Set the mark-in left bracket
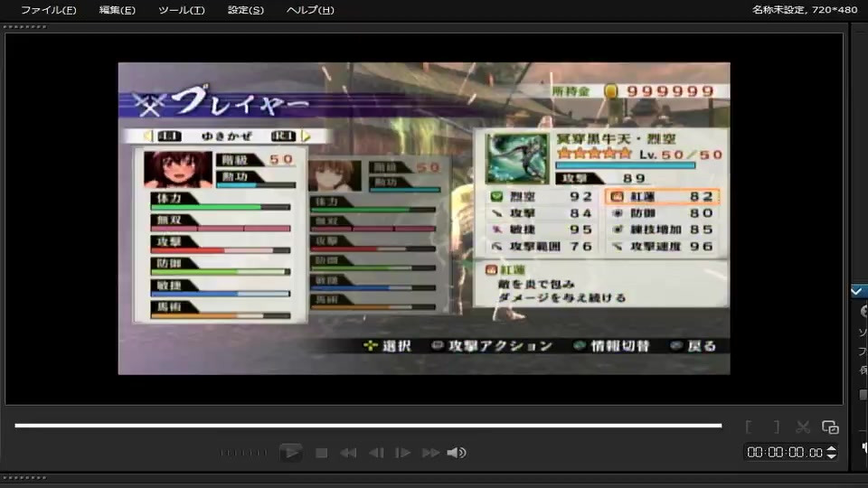The width and height of the screenshot is (868, 488). click(x=749, y=427)
